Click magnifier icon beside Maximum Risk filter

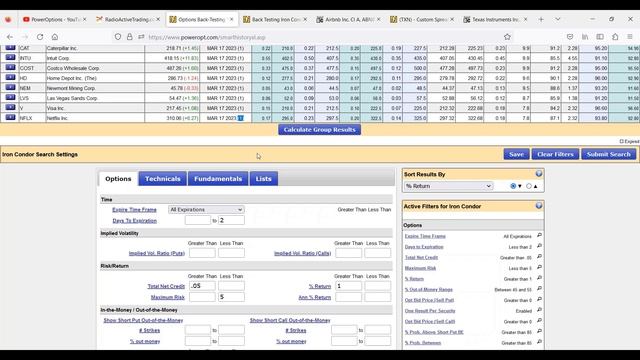pos(539,267)
